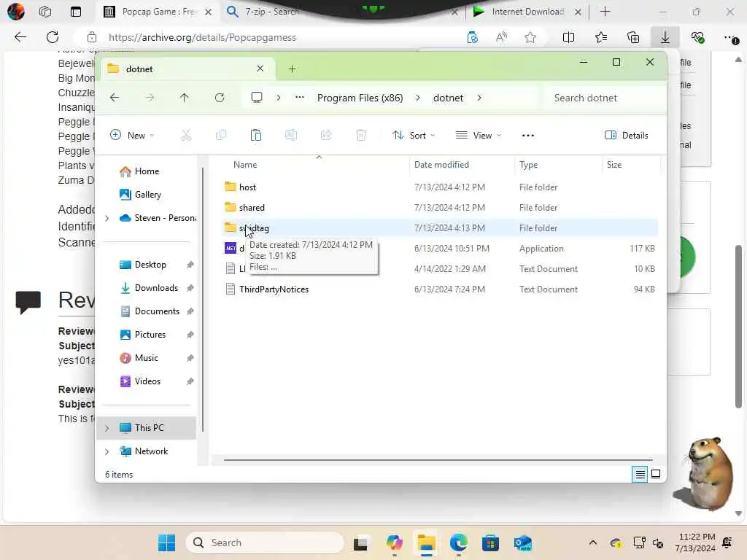The image size is (747, 560).
Task: Expand Steven - Personal OneDrive tree node
Action: pyautogui.click(x=107, y=218)
